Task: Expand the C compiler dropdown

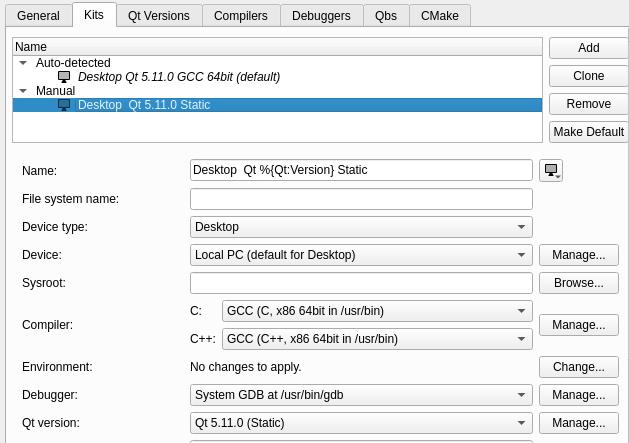Action: point(377,311)
